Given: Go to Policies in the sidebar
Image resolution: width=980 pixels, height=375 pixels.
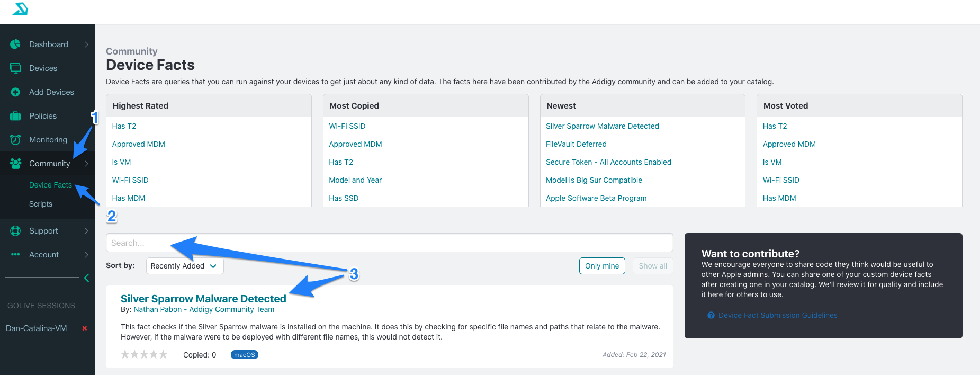Looking at the screenshot, I should click(43, 116).
